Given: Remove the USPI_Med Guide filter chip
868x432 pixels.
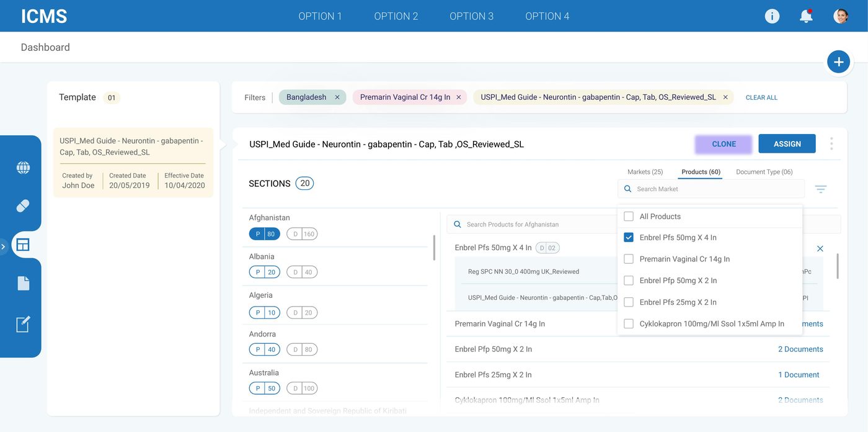Looking at the screenshot, I should 725,97.
